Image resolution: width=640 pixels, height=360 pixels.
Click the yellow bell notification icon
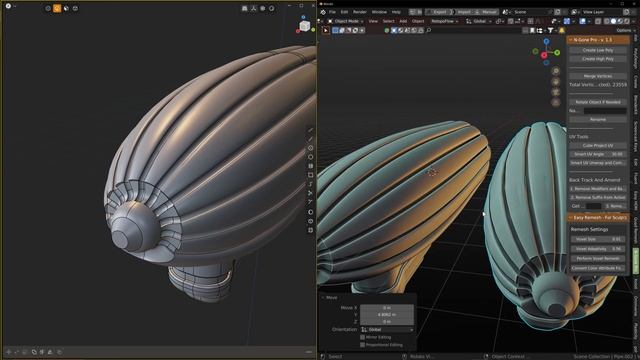pos(562,30)
